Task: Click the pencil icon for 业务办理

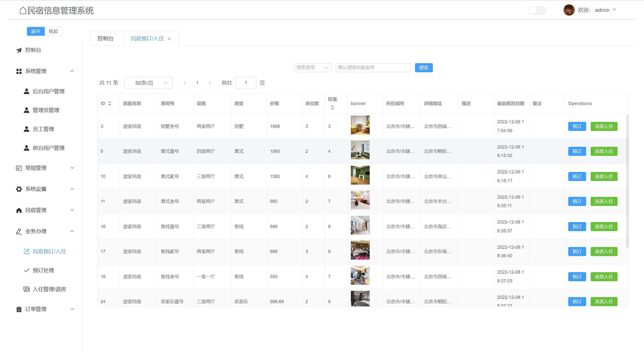Action: (19, 231)
